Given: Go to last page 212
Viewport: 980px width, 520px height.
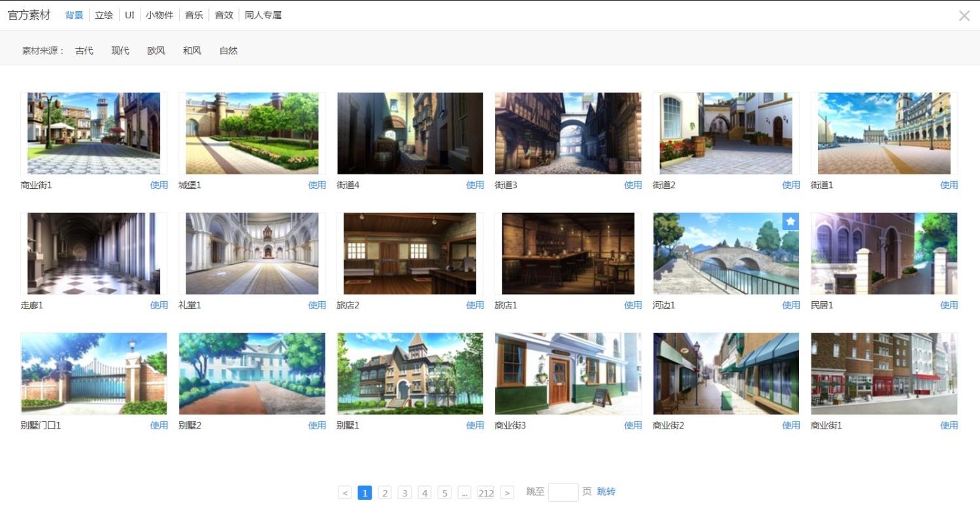Looking at the screenshot, I should (x=485, y=493).
